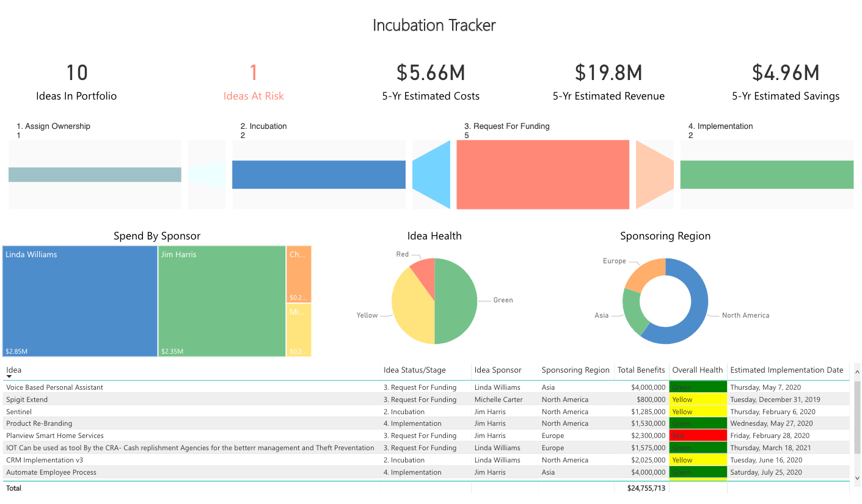Sort the table by Total Benefits column
862x504 pixels.
[x=641, y=370]
